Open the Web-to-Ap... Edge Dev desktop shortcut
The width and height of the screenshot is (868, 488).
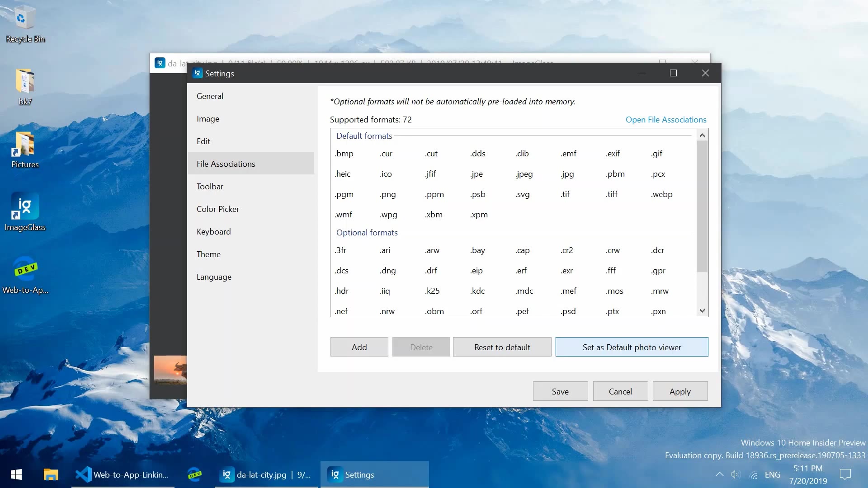[x=25, y=276]
